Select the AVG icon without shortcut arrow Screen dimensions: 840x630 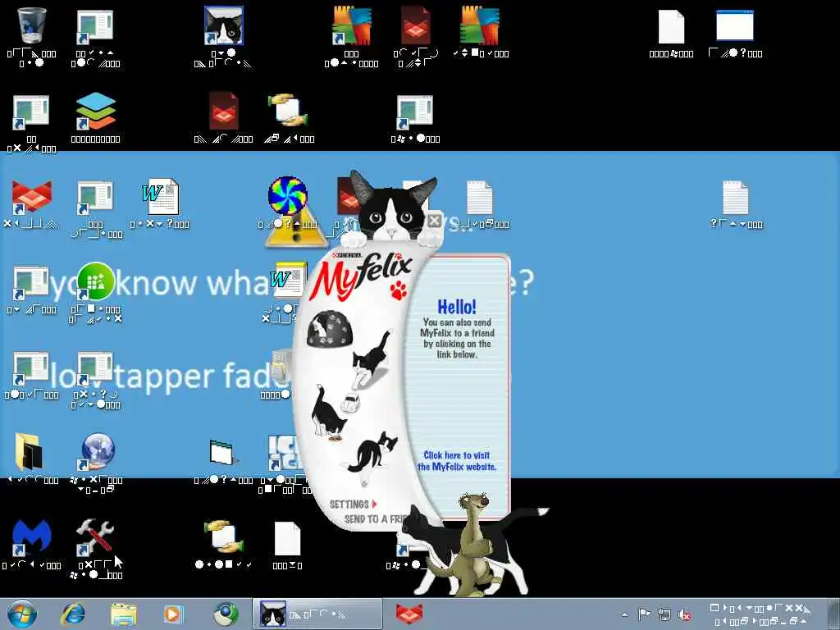pyautogui.click(x=479, y=25)
